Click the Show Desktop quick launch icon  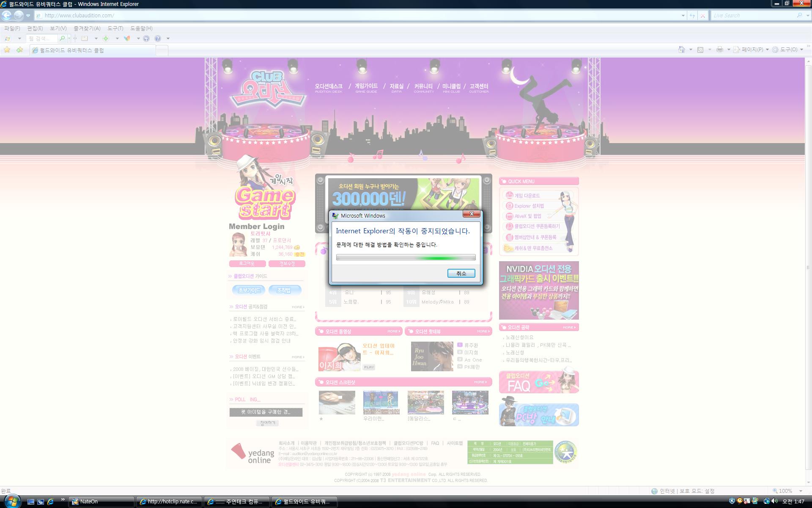(30, 502)
